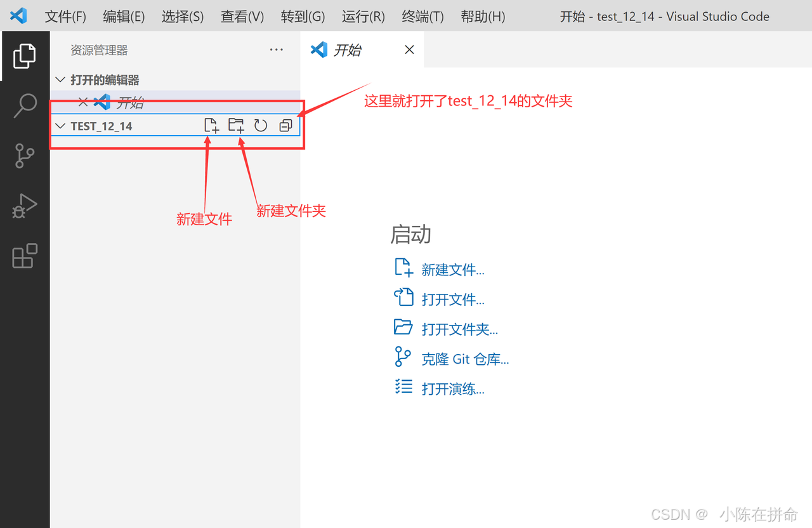Open the 转到(G) menu

(303, 16)
